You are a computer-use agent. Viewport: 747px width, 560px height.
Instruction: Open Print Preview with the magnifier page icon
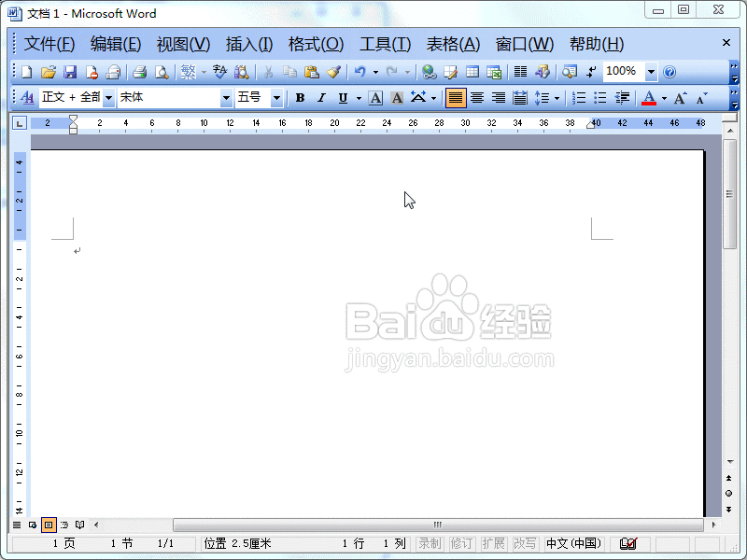click(x=162, y=72)
